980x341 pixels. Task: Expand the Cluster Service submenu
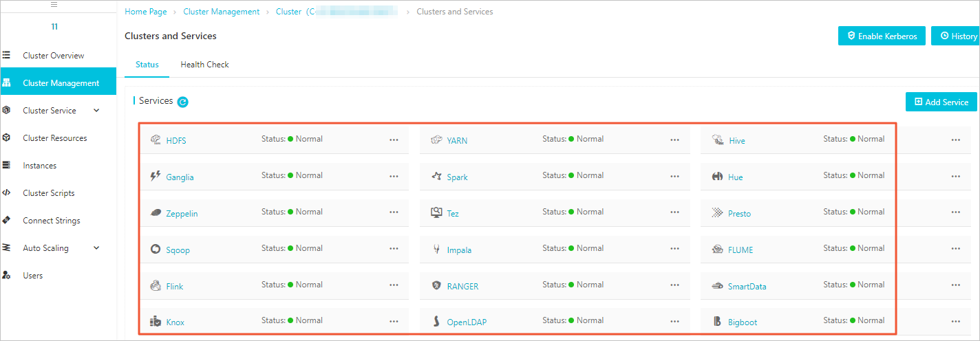(x=96, y=111)
